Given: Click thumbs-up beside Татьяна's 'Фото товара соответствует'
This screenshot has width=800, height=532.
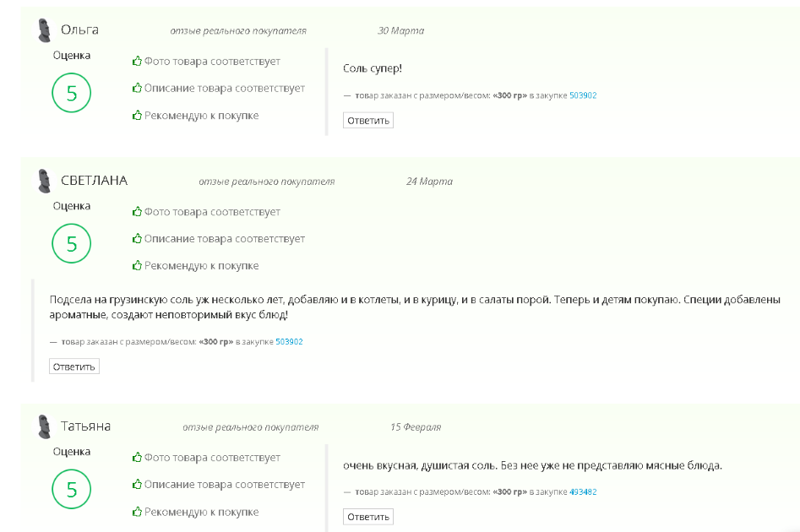Looking at the screenshot, I should click(x=137, y=457).
